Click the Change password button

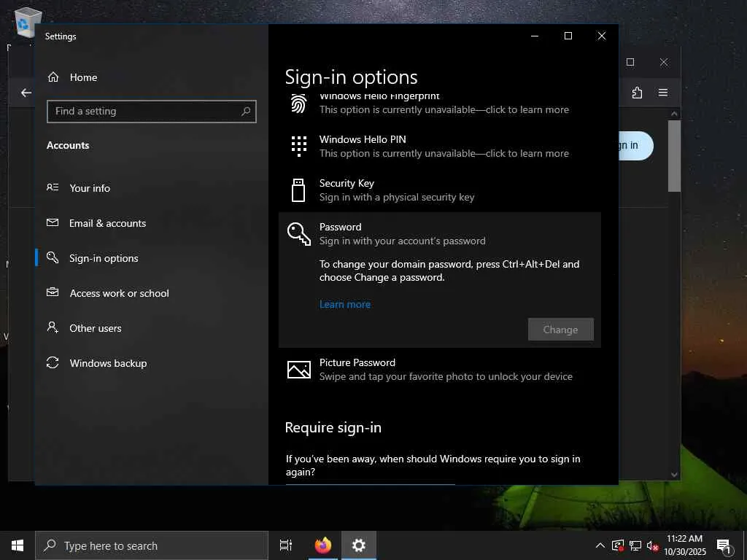[561, 330]
